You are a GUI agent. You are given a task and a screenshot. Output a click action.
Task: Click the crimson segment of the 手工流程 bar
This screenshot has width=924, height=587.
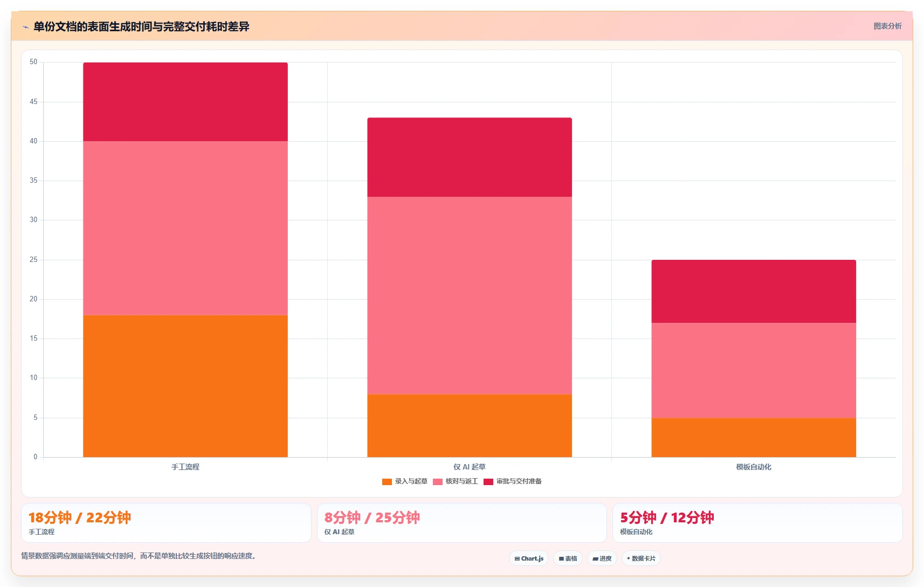pyautogui.click(x=185, y=102)
